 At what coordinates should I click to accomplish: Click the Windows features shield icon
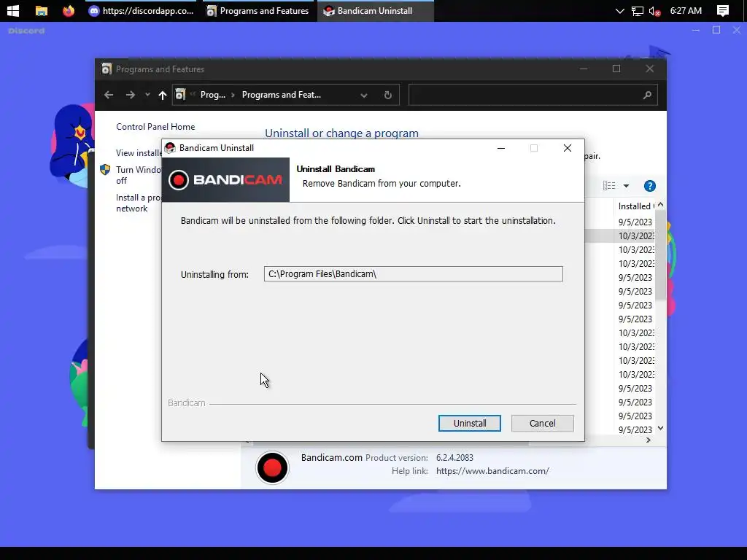click(x=105, y=169)
